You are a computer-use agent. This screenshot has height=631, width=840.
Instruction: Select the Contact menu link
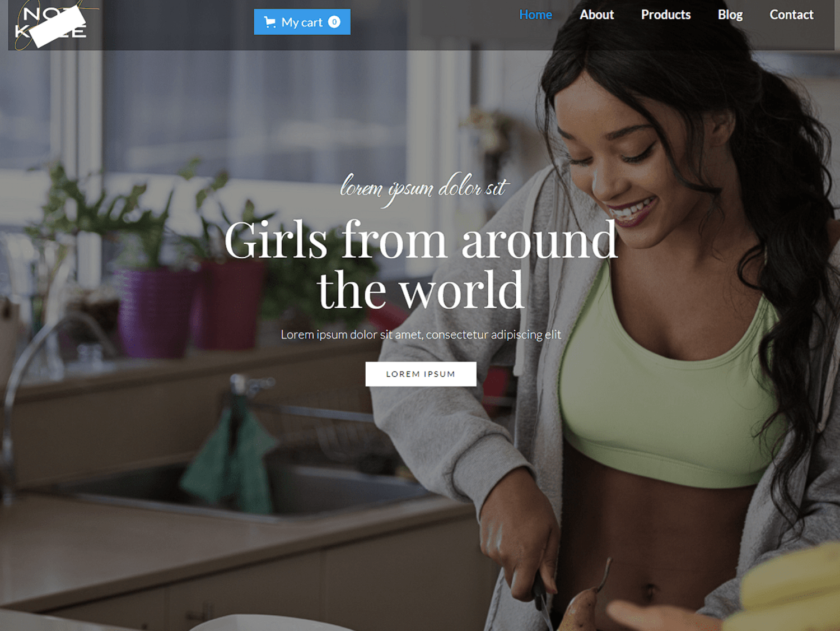pos(791,15)
